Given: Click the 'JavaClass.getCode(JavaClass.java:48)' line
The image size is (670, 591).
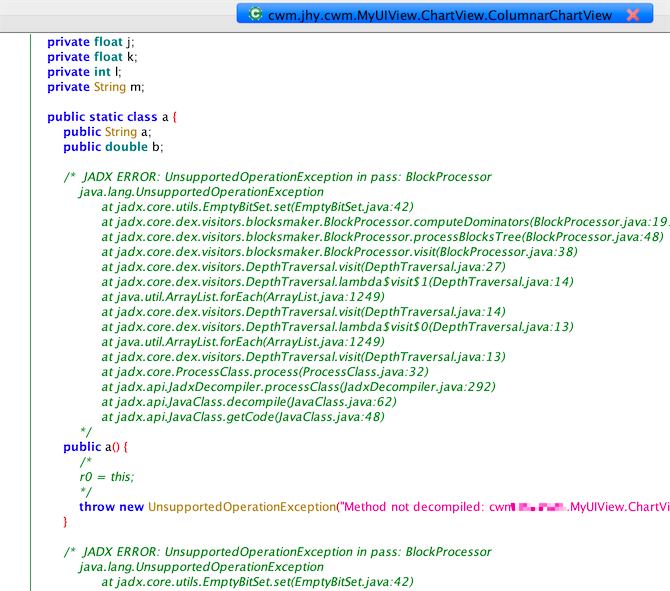Looking at the screenshot, I should [x=243, y=417].
